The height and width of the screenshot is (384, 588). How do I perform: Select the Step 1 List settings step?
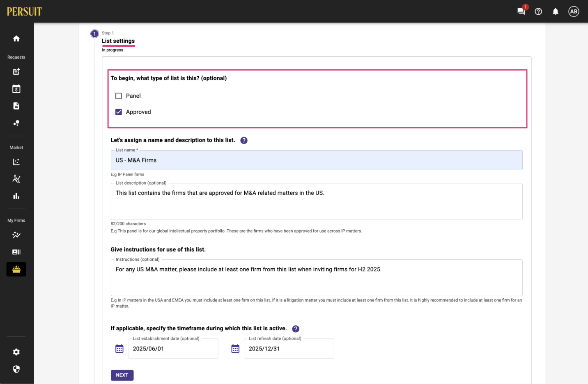pyautogui.click(x=118, y=41)
